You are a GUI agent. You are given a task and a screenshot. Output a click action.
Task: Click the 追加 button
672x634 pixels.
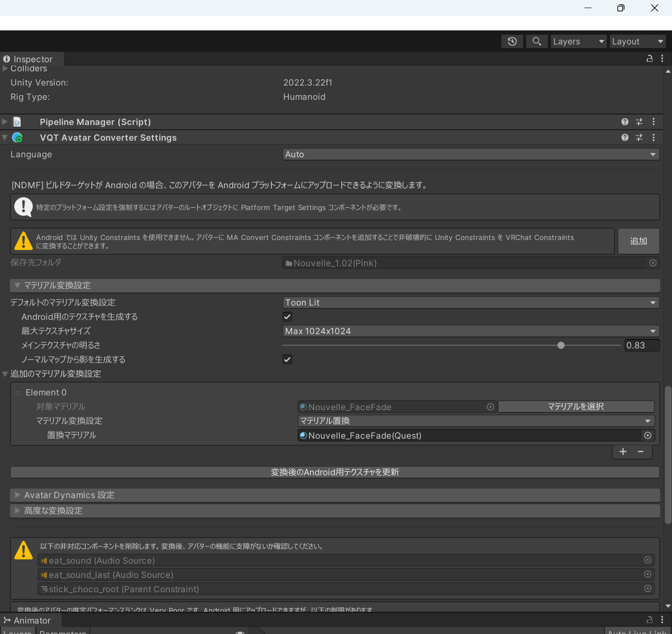pyautogui.click(x=638, y=241)
